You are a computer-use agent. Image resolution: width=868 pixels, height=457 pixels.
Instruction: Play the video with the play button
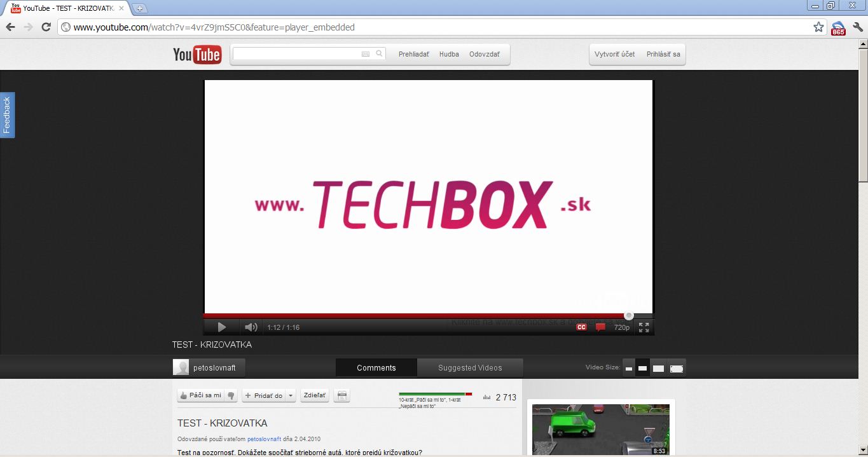222,327
